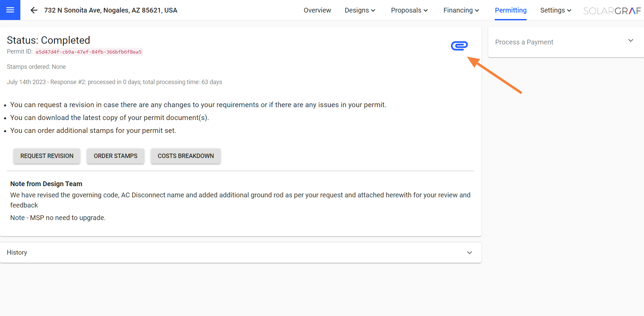Screen dimensions: 644x316
Task: Click the Status: Completed heading
Action: pyautogui.click(x=49, y=40)
